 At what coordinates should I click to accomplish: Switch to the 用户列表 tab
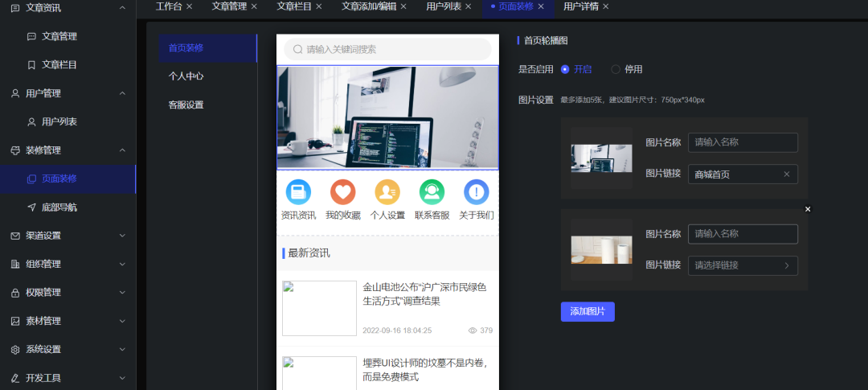tap(444, 6)
